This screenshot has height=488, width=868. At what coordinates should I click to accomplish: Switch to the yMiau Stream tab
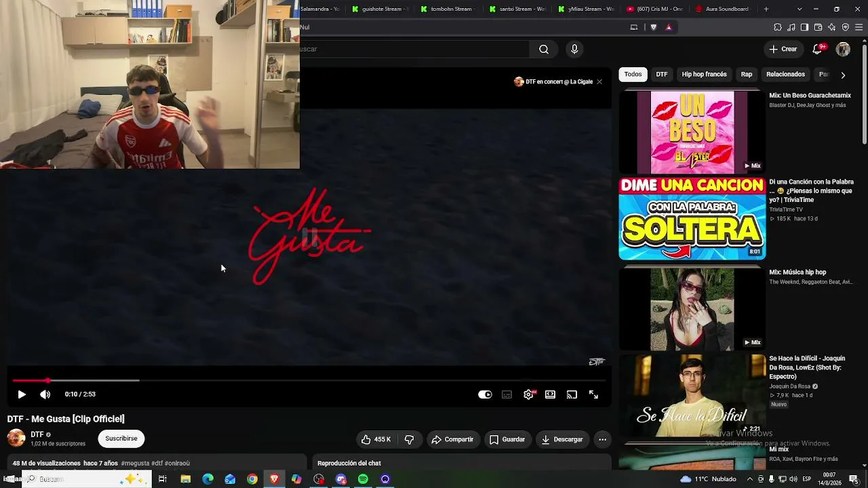click(x=586, y=9)
